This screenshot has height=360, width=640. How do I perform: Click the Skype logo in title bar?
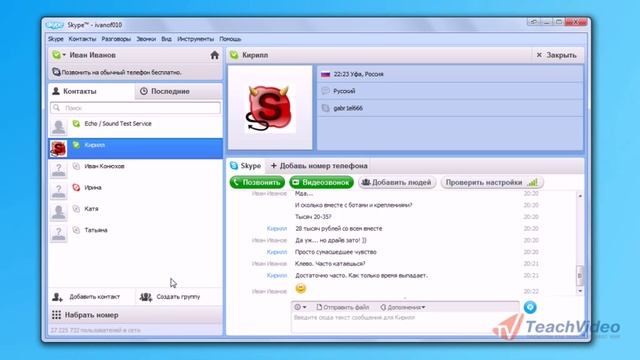coord(55,25)
